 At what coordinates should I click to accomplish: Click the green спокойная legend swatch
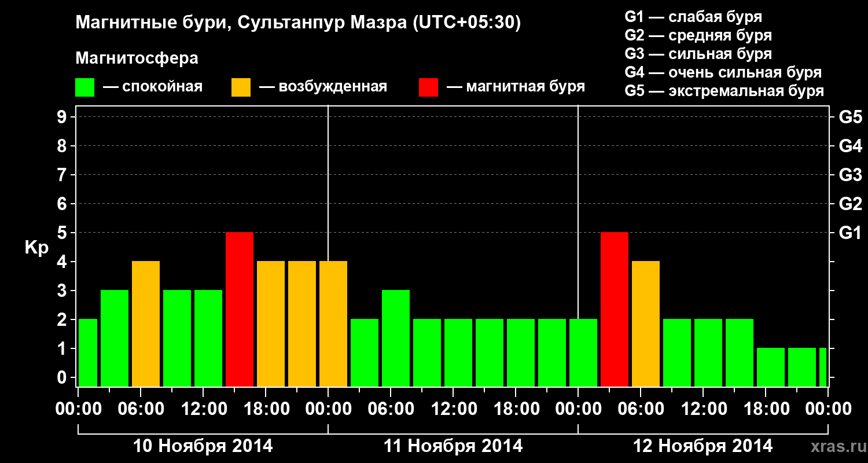click(85, 87)
